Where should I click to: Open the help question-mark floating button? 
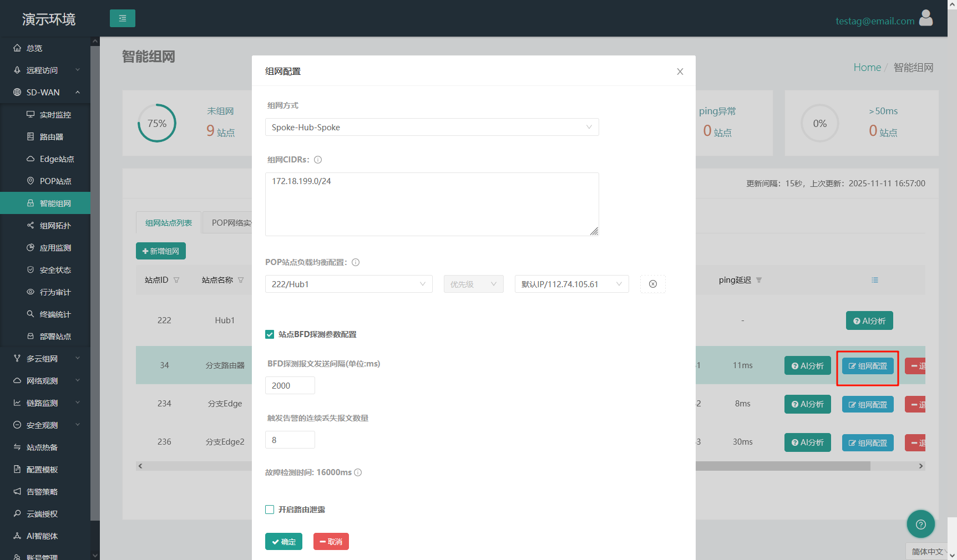coord(921,524)
